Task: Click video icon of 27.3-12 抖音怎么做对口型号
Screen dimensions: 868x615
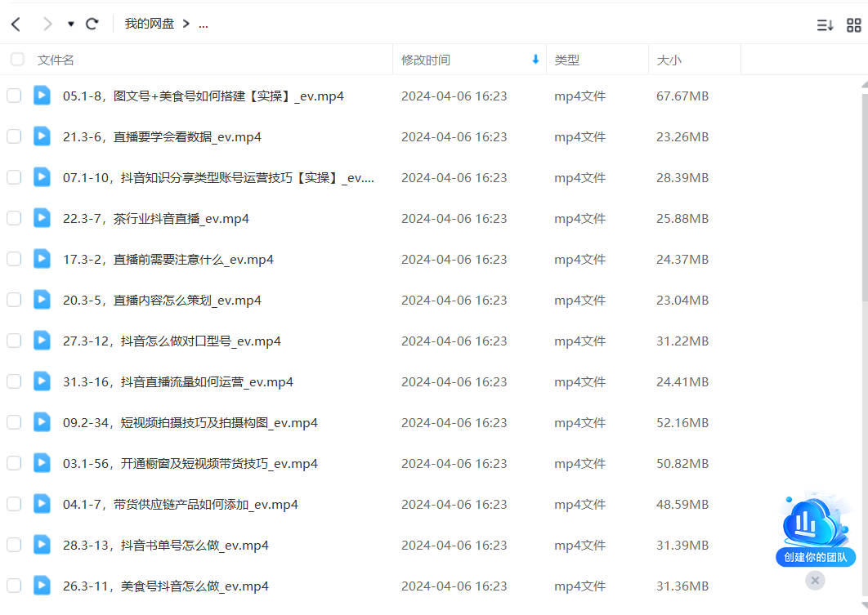Action: (x=42, y=340)
